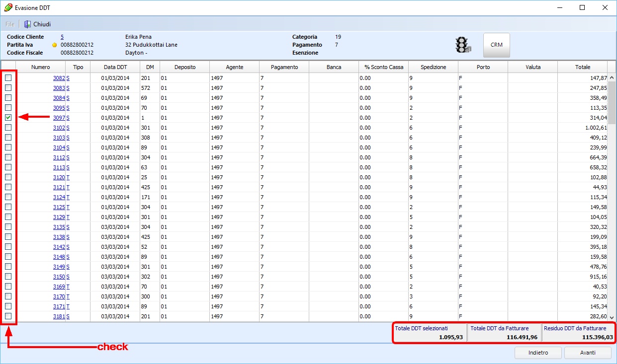Image resolution: width=617 pixels, height=364 pixels.
Task: Enable the checkbox for DDT 3181
Action: click(8, 316)
